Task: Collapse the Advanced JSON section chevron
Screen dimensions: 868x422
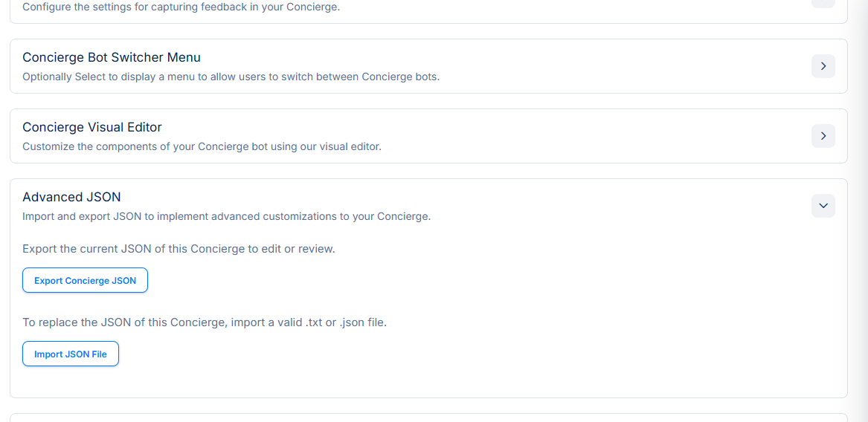Action: (x=823, y=206)
